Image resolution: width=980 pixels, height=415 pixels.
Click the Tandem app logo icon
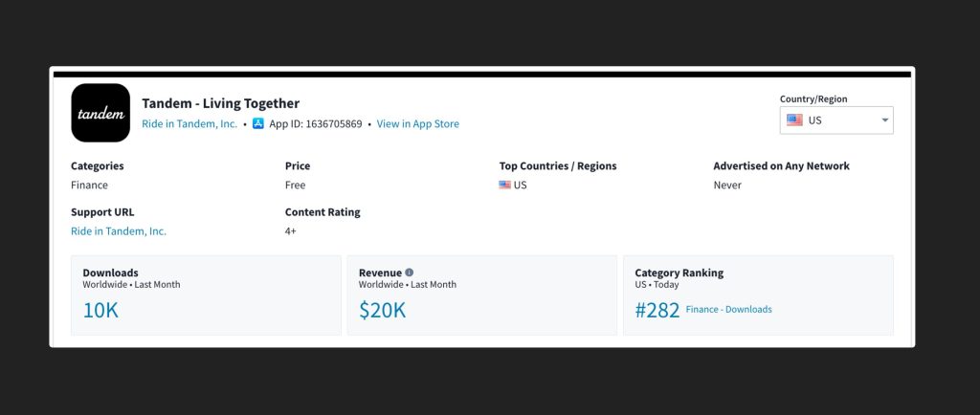pyautogui.click(x=100, y=113)
